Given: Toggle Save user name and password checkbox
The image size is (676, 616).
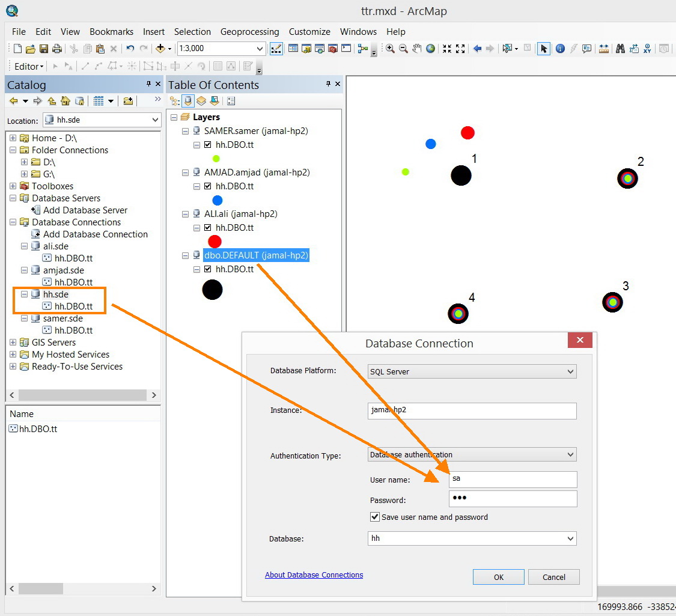Looking at the screenshot, I should (375, 517).
